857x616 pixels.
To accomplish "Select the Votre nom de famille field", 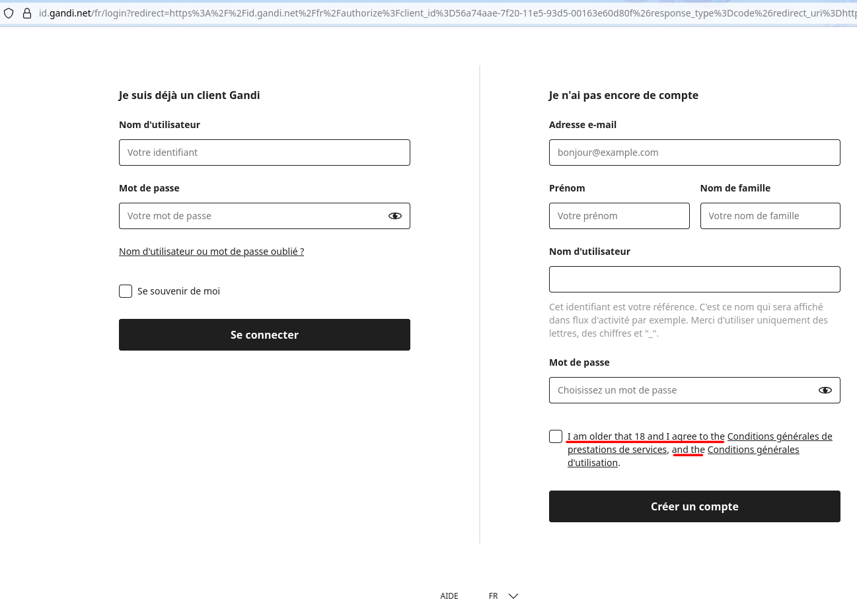I will (770, 216).
